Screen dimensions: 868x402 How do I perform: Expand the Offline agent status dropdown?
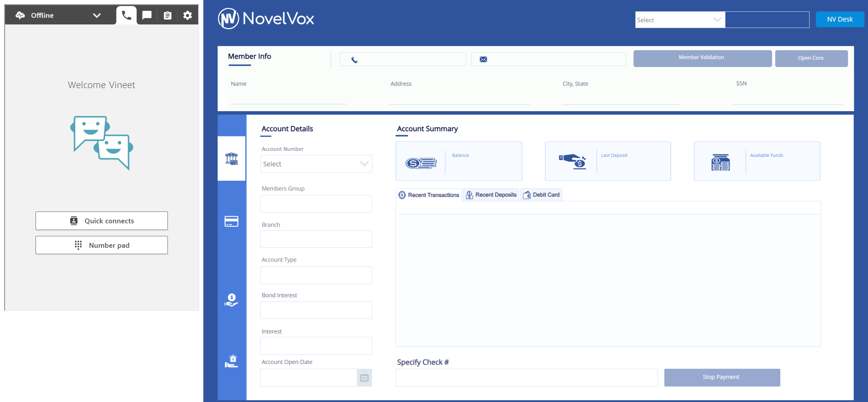(97, 15)
